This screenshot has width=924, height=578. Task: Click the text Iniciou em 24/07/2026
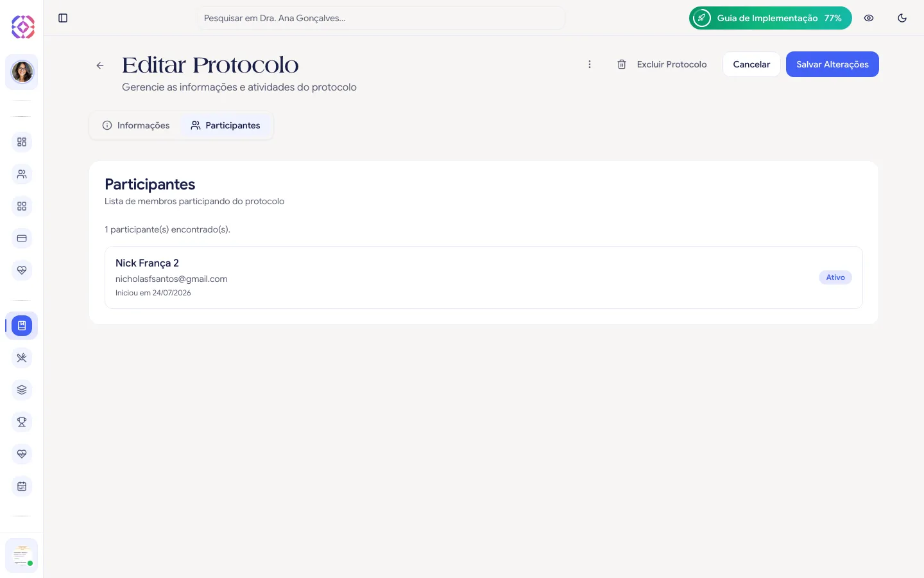point(153,293)
